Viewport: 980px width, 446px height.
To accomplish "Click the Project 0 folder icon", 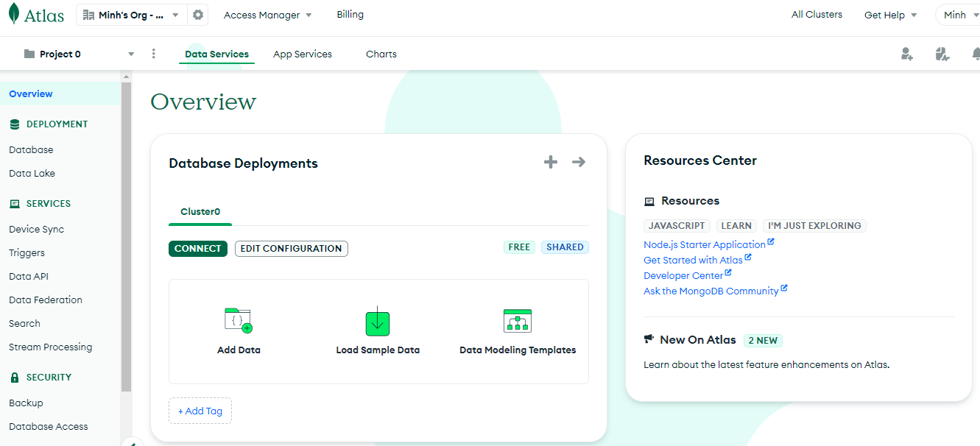I will pyautogui.click(x=29, y=54).
